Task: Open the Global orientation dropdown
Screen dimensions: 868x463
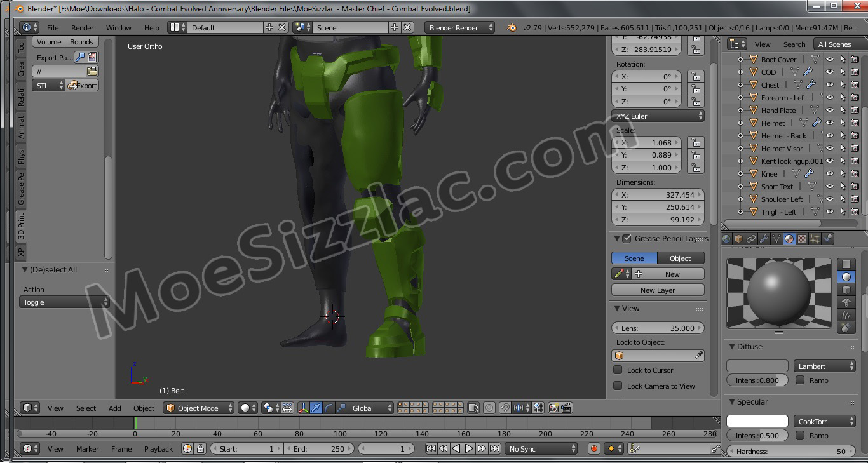Action: pos(371,408)
